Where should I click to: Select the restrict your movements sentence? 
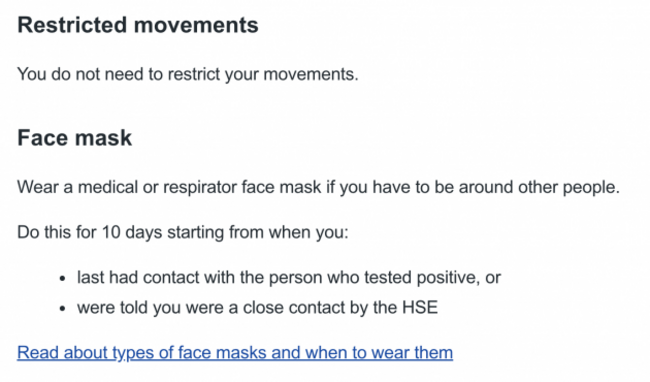pos(188,75)
